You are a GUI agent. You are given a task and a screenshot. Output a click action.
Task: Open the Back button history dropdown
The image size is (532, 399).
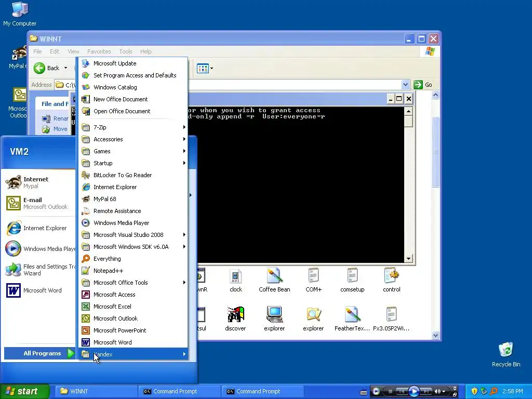65,68
